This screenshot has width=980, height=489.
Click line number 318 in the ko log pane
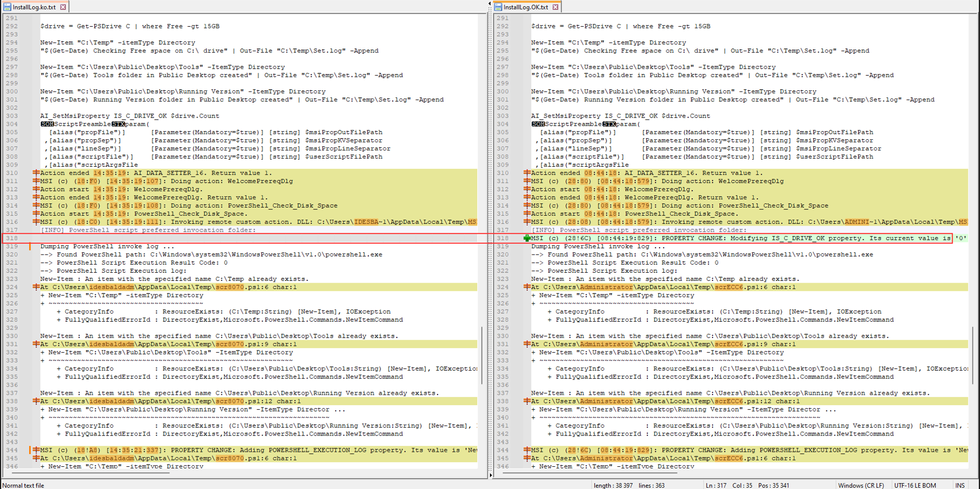[x=12, y=238]
